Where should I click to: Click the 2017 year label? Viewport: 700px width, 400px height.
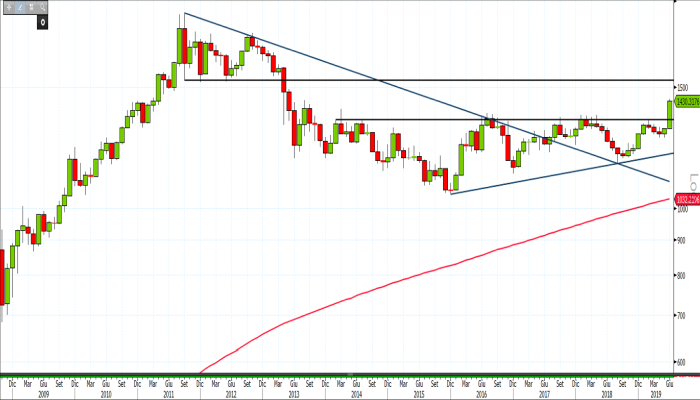pos(544,395)
